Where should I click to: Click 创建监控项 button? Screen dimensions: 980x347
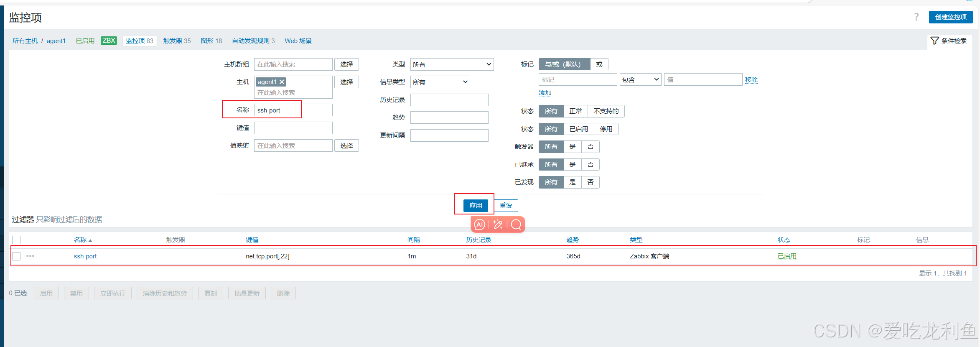tap(951, 17)
